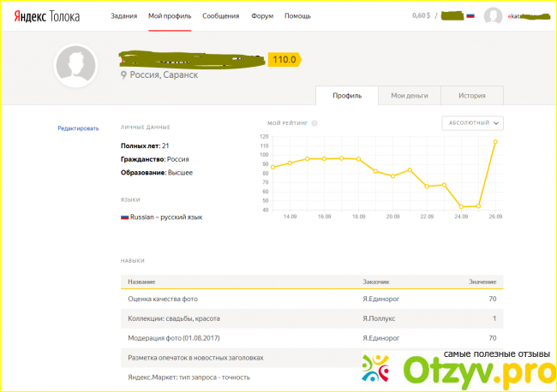Click the user avatar in top-right header
Screen dimensions: 557x392
(x=493, y=16)
